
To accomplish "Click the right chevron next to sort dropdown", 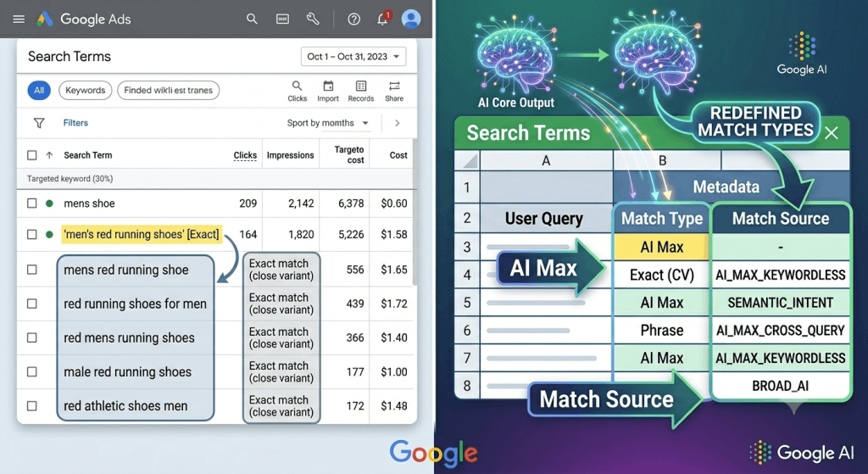I will pyautogui.click(x=397, y=123).
